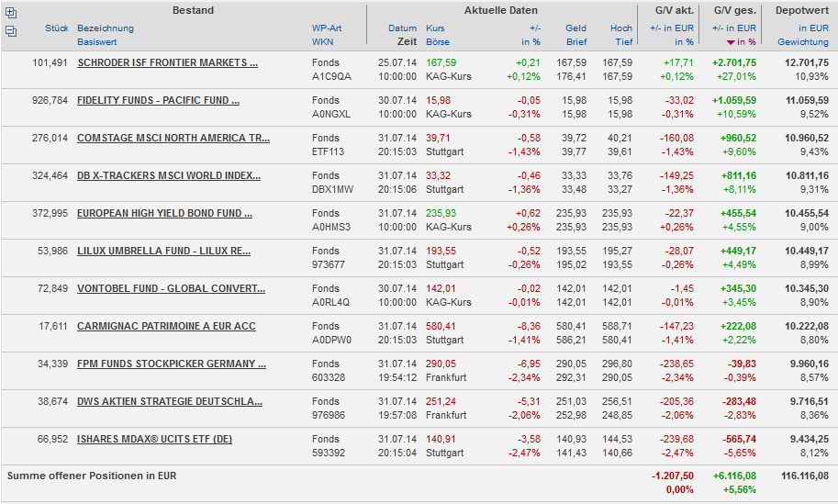
Task: Select the WP-Art column header
Action: [x=327, y=28]
